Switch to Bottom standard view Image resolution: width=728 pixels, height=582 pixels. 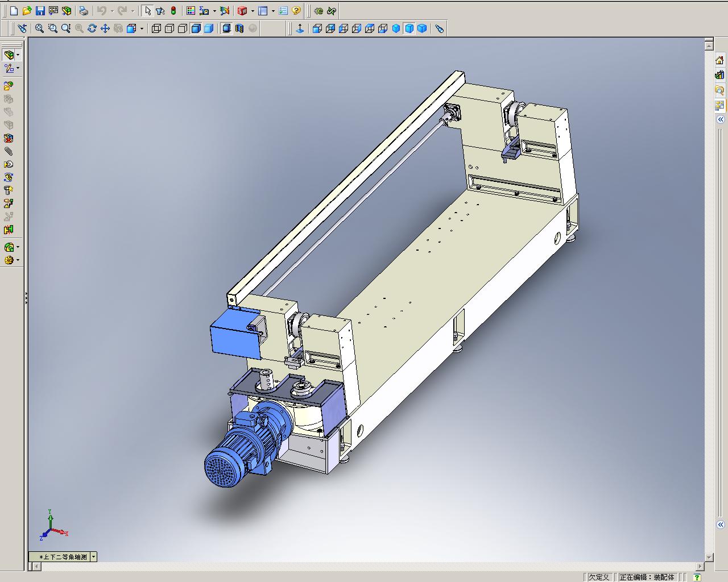pyautogui.click(x=383, y=28)
